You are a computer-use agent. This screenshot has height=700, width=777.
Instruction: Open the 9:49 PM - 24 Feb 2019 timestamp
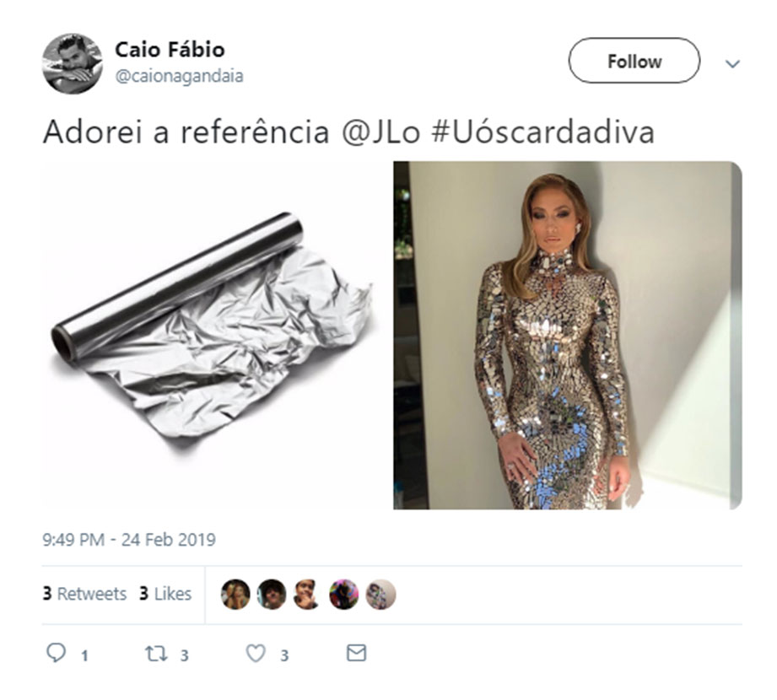[x=129, y=540]
